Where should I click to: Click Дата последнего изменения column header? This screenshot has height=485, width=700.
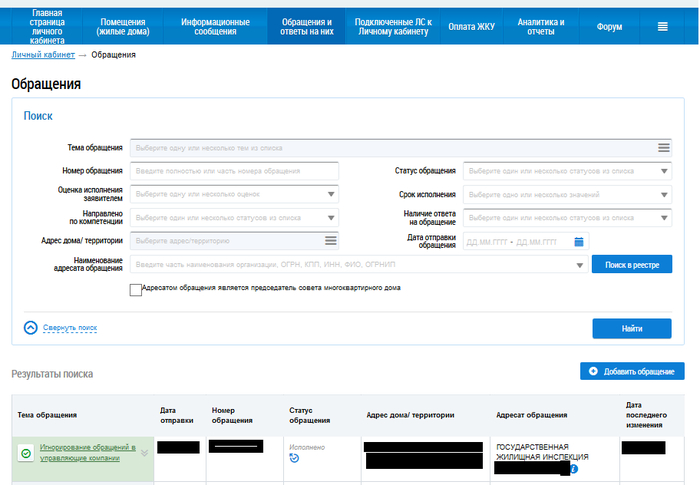coord(646,415)
